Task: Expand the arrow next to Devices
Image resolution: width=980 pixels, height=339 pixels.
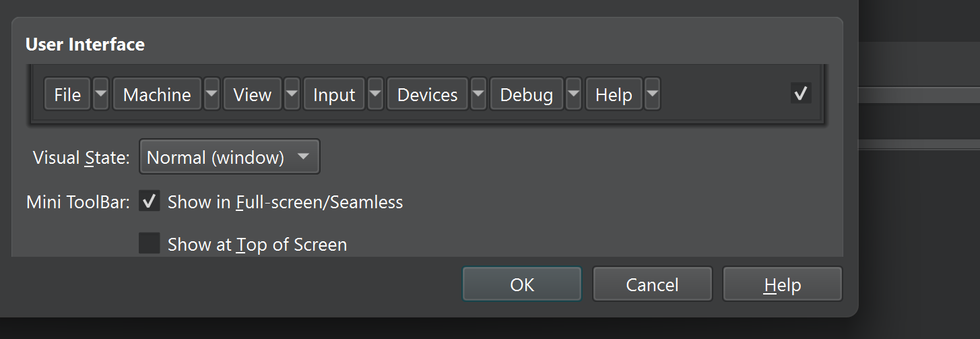Action: pyautogui.click(x=478, y=94)
